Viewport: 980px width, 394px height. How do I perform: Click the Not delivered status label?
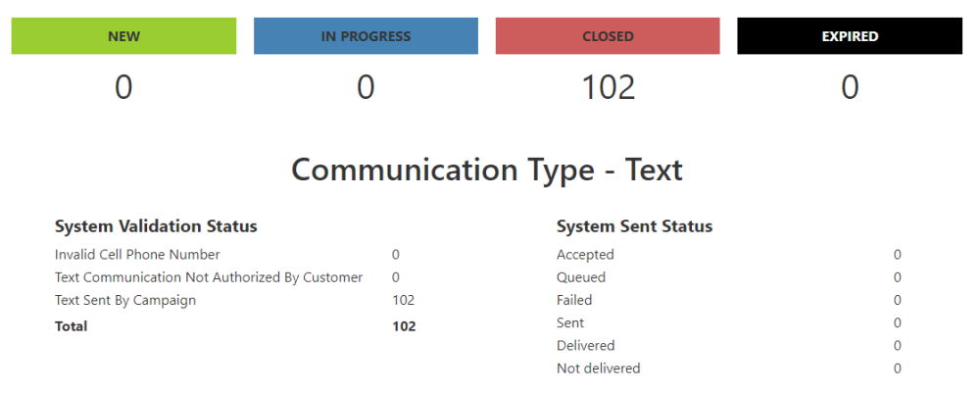tap(598, 369)
